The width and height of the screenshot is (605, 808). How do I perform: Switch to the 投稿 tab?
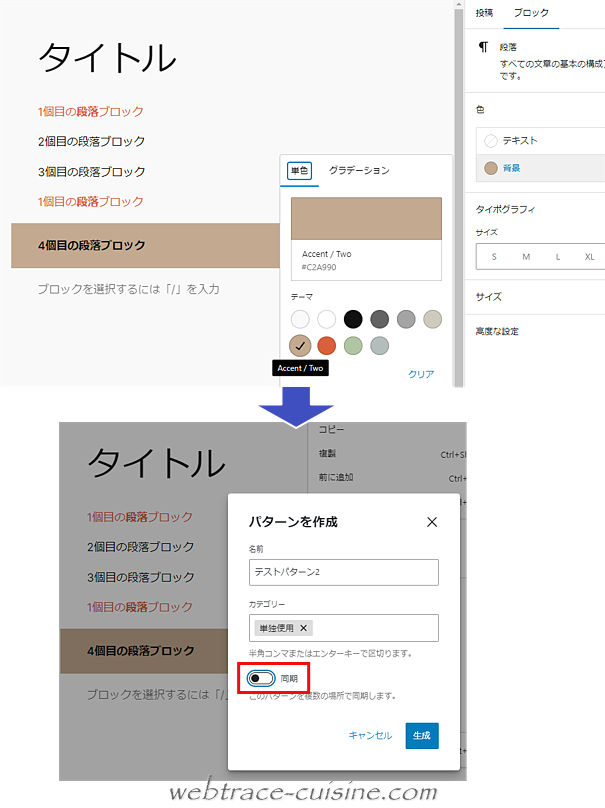(484, 13)
